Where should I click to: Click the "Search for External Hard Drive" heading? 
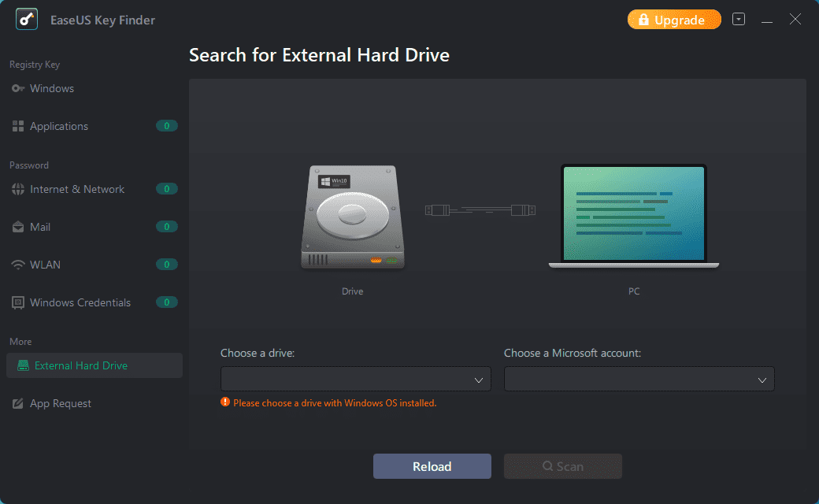pos(319,55)
